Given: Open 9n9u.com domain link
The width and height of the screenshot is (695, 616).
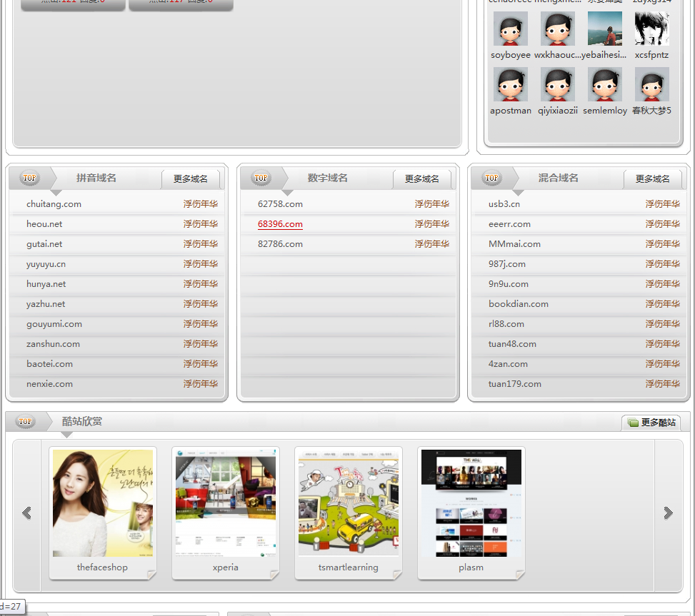Looking at the screenshot, I should pos(509,284).
